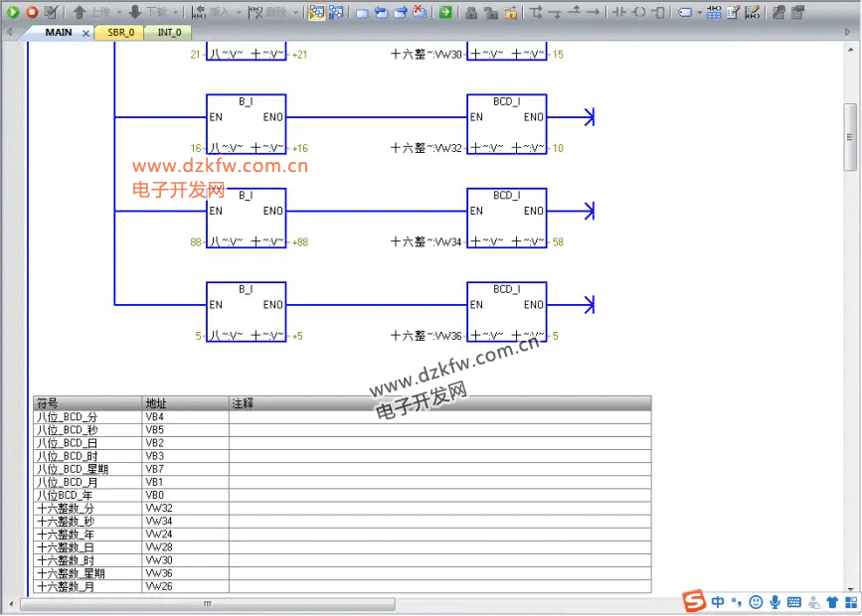862x616 pixels.
Task: Toggle program status monitoring (highlighted toolbar icon)
Action: click(x=316, y=12)
